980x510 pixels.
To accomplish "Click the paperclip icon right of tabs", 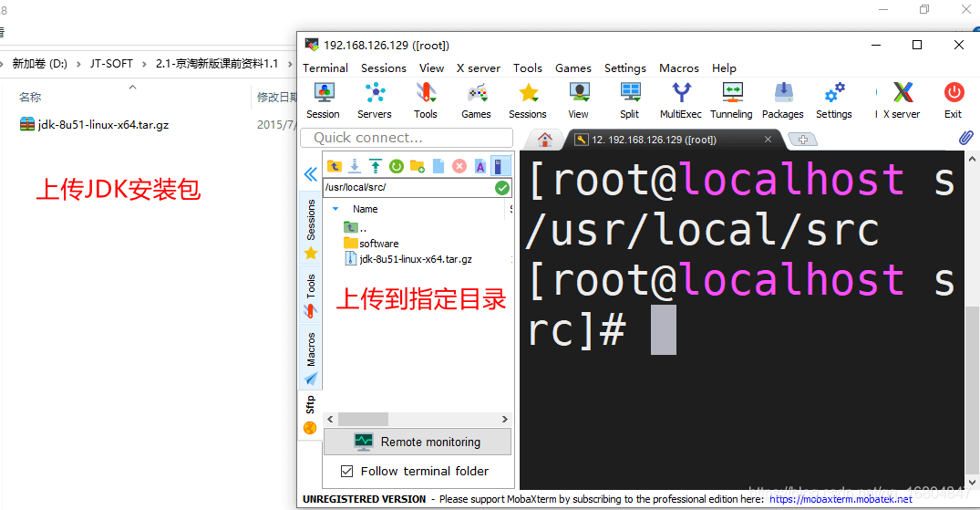I will [x=965, y=138].
